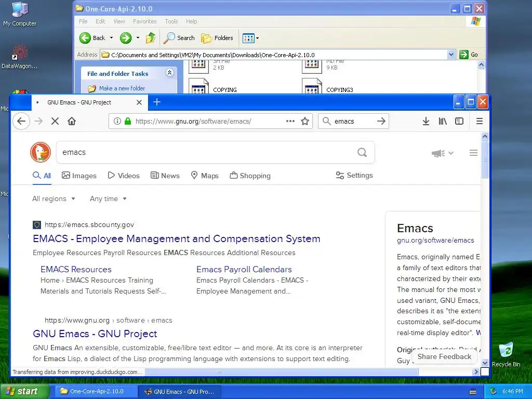The width and height of the screenshot is (532, 399).
Task: Switch to Videos results tab
Action: click(124, 176)
